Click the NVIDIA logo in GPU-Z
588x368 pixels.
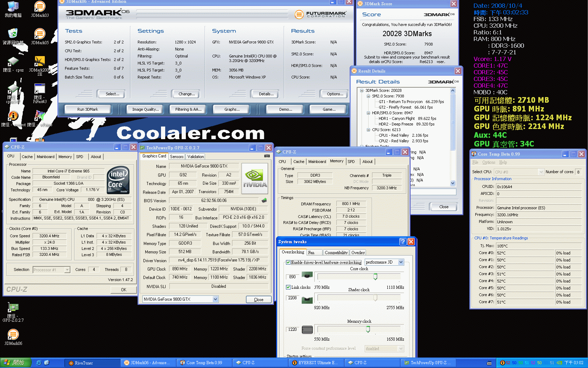[255, 179]
